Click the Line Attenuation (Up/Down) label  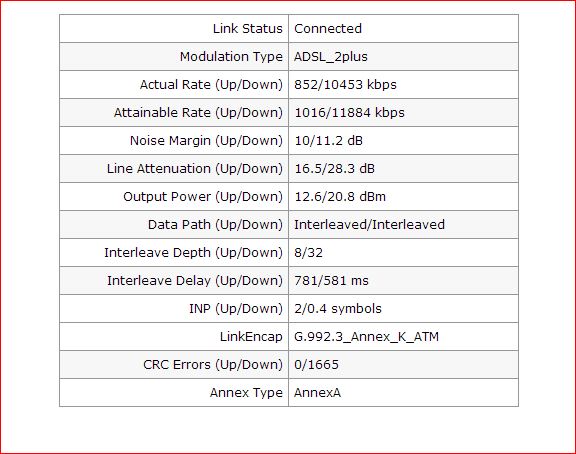(x=195, y=169)
